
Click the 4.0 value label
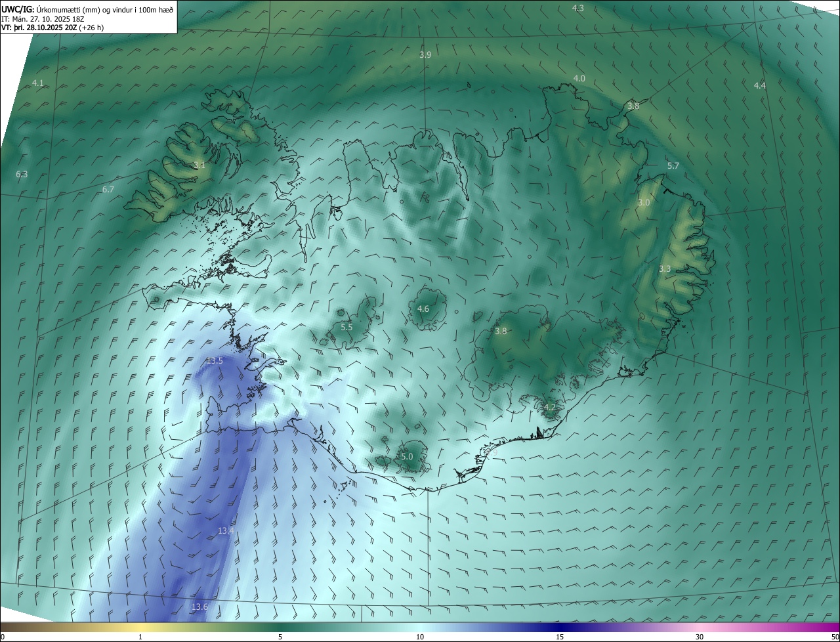click(x=579, y=79)
